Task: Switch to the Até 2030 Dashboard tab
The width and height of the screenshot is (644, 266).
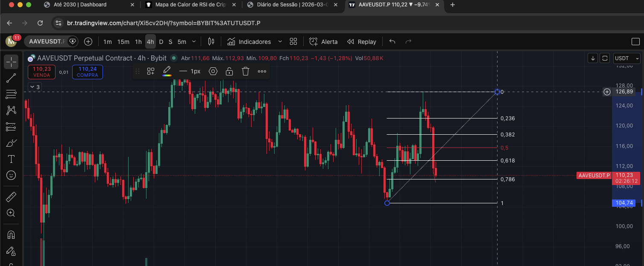Action: (x=80, y=5)
